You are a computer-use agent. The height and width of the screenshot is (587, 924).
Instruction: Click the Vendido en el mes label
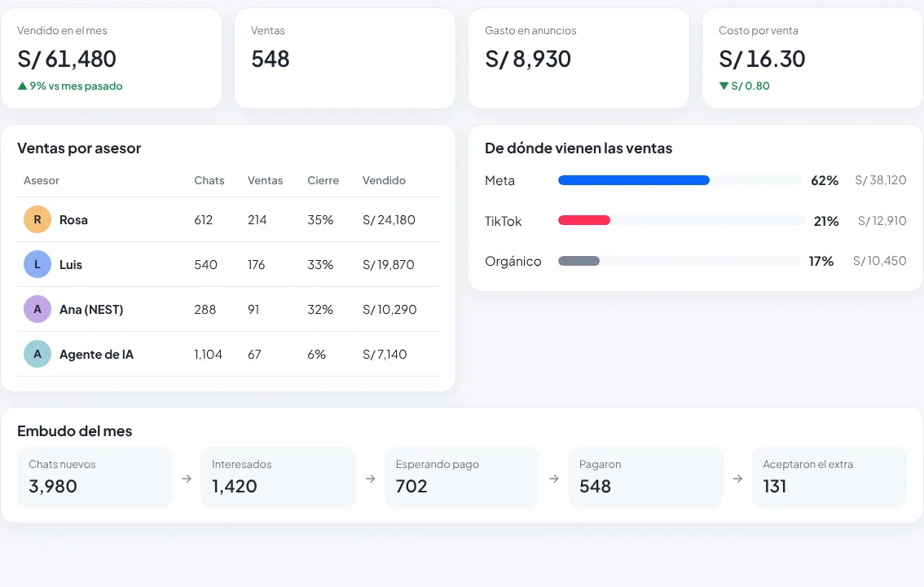[x=62, y=31]
